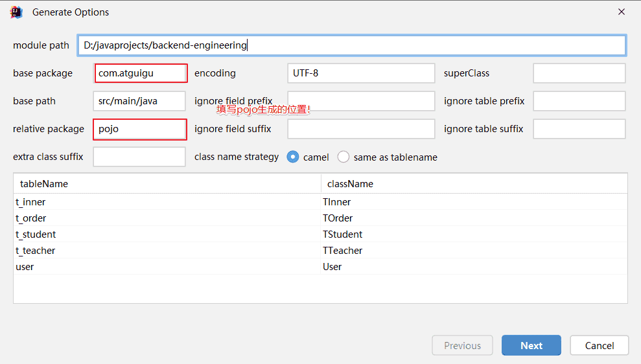The image size is (641, 364).
Task: Click the TTeacher class name cell
Action: point(342,251)
